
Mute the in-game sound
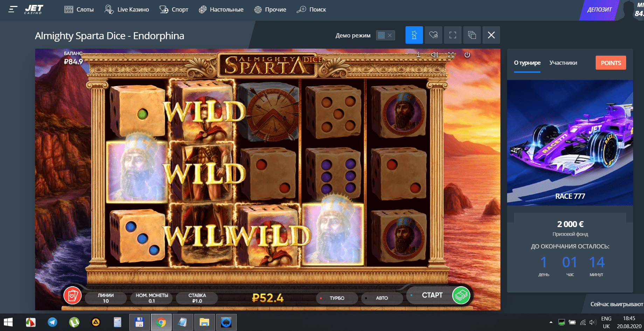click(435, 55)
